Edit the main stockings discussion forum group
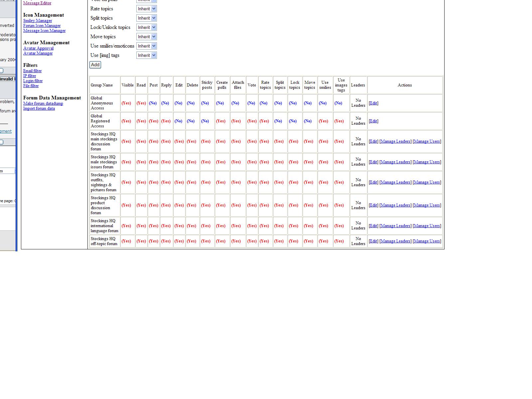Image resolution: width=532 pixels, height=399 pixels. coord(373,141)
